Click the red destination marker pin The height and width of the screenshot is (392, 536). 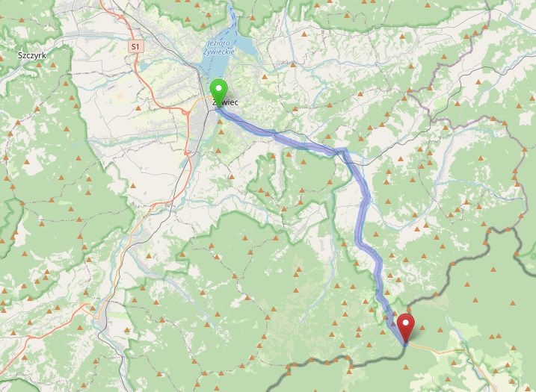(x=406, y=328)
